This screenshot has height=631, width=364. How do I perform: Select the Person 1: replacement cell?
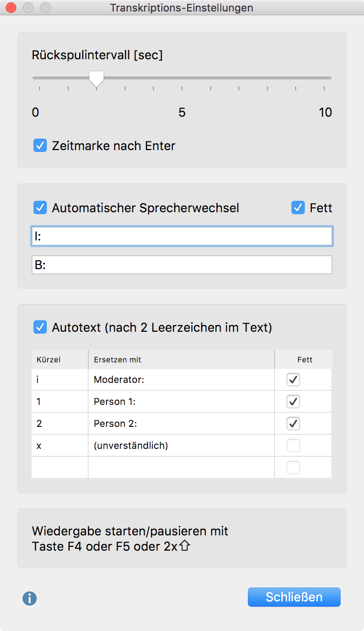[182, 402]
